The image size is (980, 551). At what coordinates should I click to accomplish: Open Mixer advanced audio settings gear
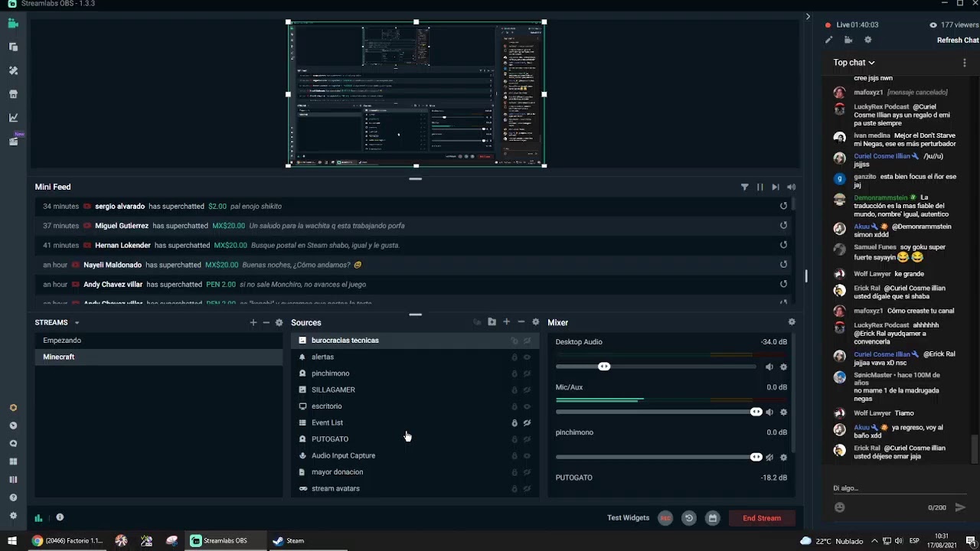point(792,322)
